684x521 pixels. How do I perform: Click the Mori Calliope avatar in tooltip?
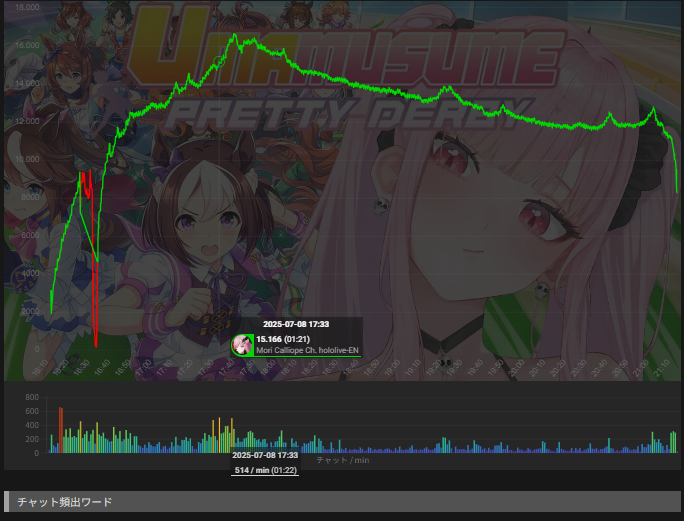243,345
